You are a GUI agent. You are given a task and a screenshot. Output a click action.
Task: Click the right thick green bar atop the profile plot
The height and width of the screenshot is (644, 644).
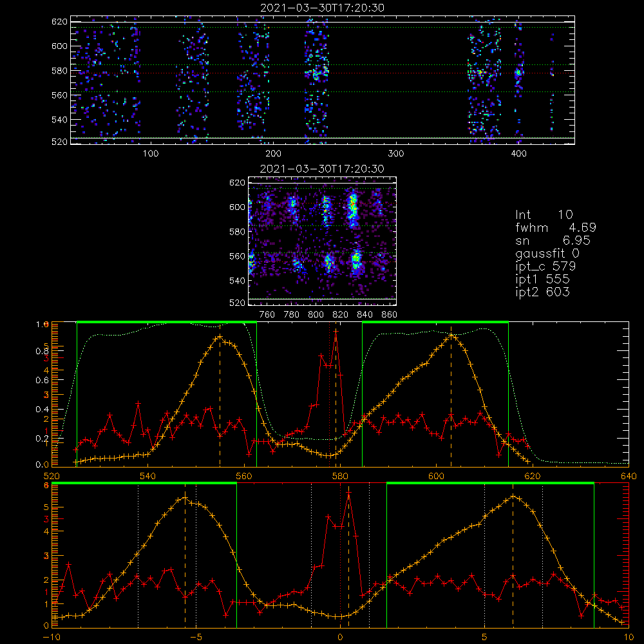tap(435, 322)
